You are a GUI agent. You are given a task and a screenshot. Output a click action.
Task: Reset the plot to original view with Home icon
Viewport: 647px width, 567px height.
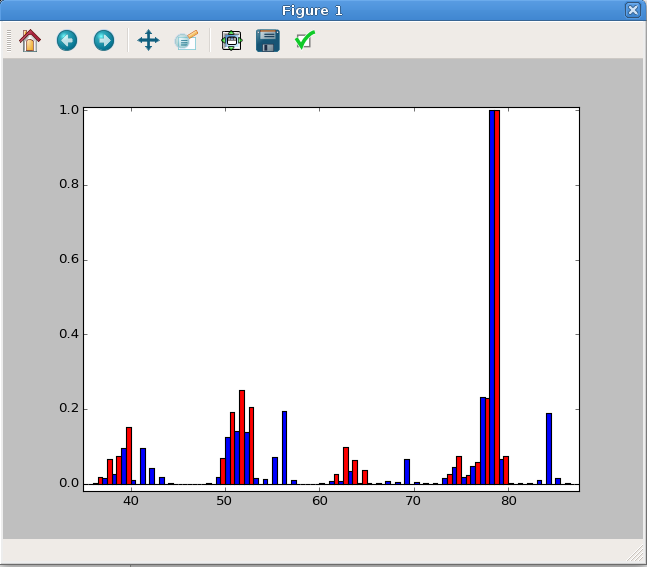(30, 40)
